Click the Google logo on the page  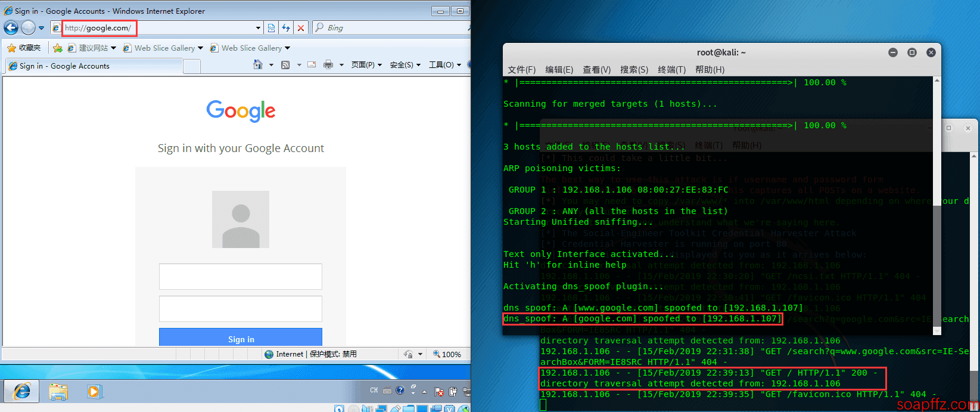241,111
